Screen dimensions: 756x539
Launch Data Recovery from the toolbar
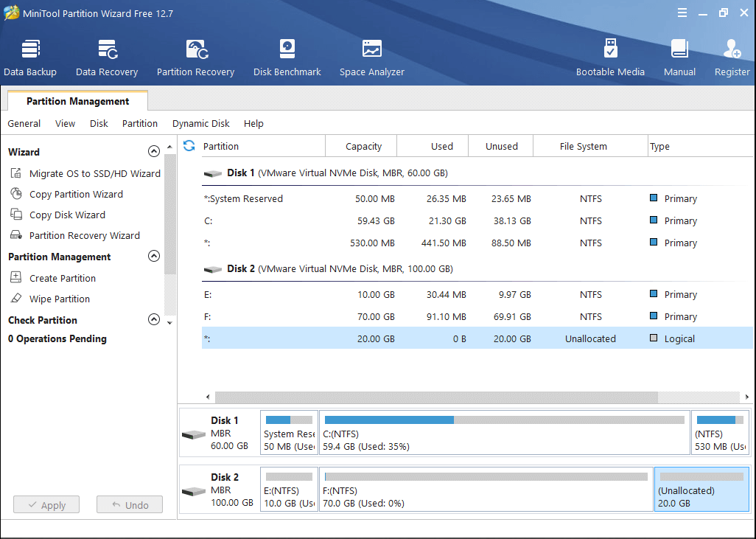[107, 58]
